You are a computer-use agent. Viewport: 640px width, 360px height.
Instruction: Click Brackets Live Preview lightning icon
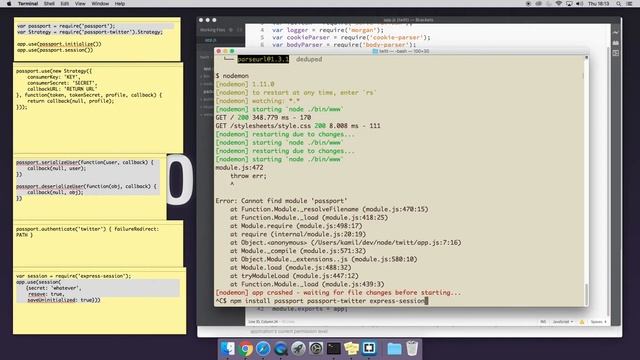[616, 32]
